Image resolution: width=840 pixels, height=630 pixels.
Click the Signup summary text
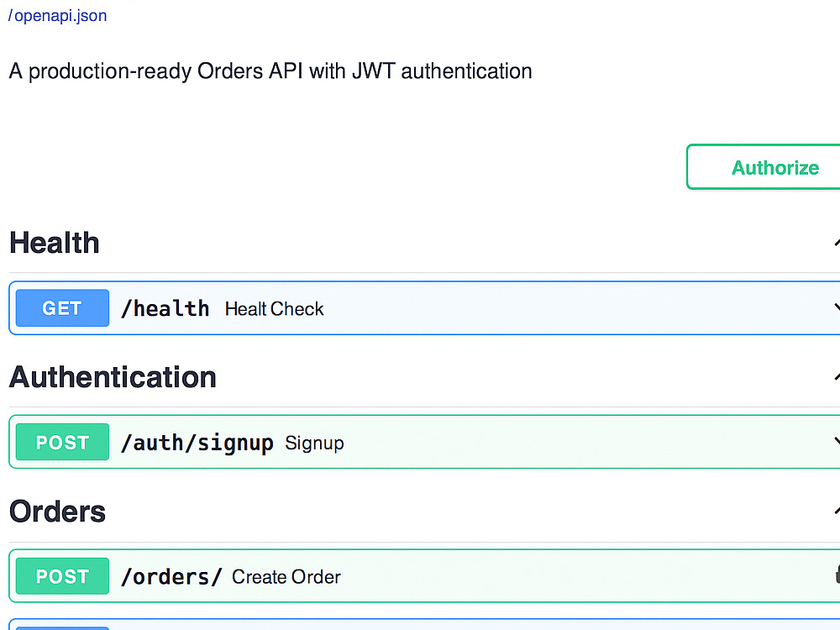(314, 444)
